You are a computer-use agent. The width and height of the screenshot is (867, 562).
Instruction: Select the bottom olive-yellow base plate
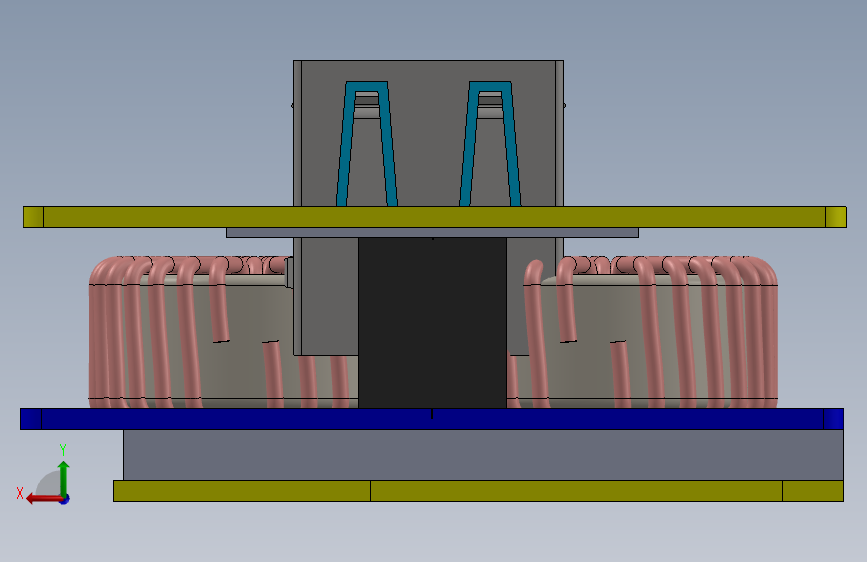coord(478,491)
